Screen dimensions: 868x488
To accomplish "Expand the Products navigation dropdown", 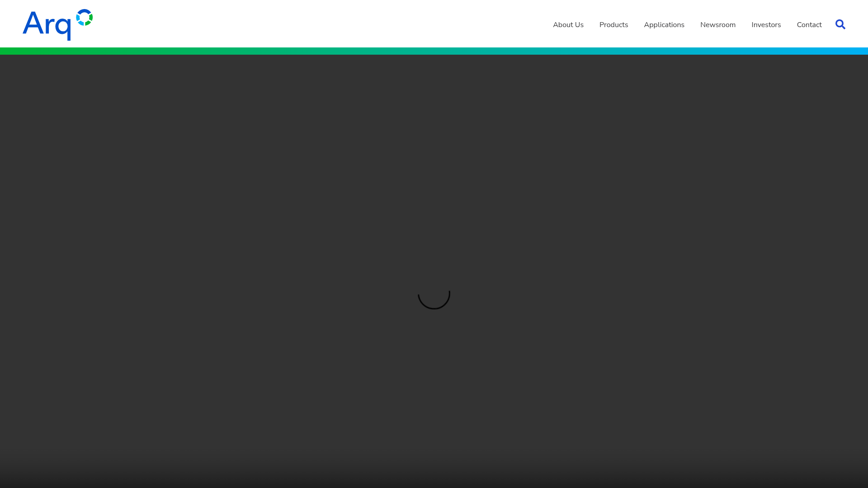I will [x=613, y=25].
